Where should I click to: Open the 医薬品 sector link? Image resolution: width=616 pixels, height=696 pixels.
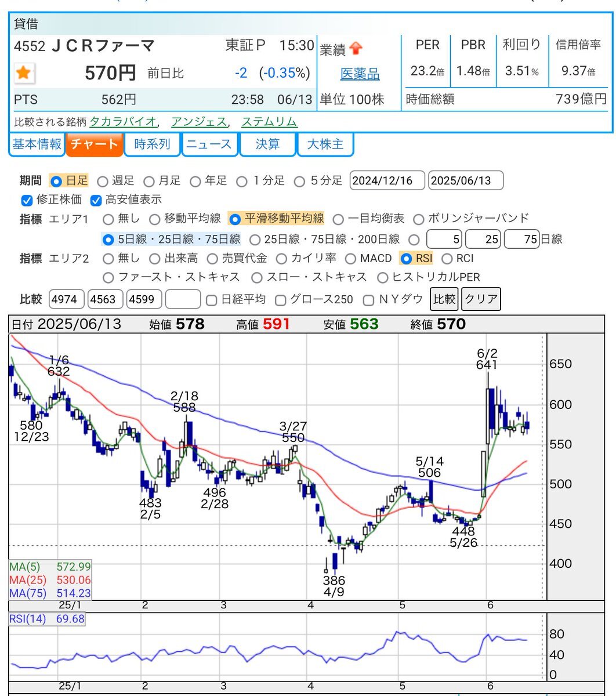[x=360, y=74]
